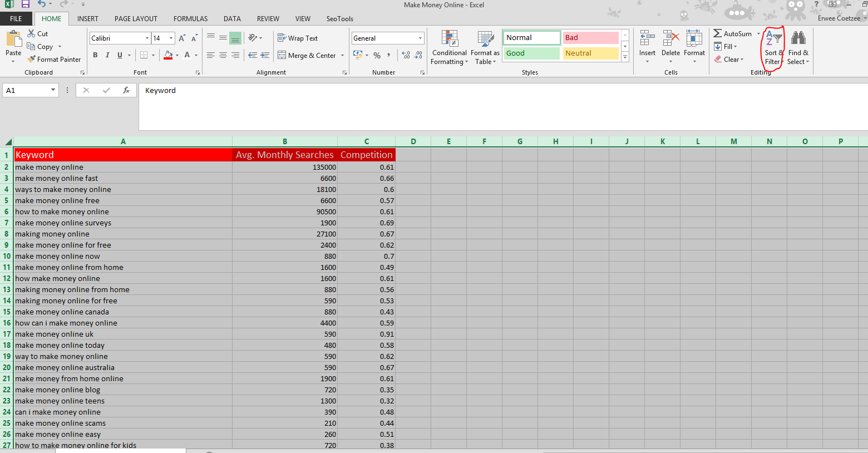Toggle Wrap Text on selected cells
Image resolution: width=868 pixels, height=453 pixels.
(x=298, y=38)
